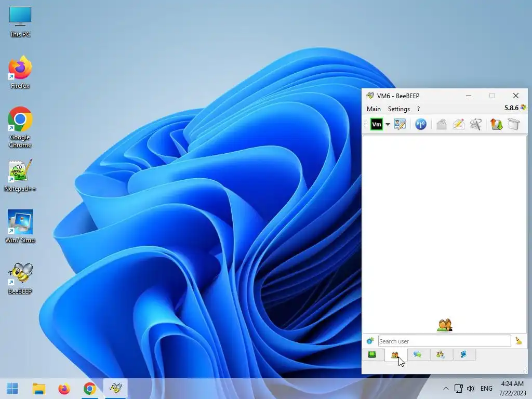Launch Firefox from the taskbar
Viewport: 532px width, 399px height.
click(64, 389)
